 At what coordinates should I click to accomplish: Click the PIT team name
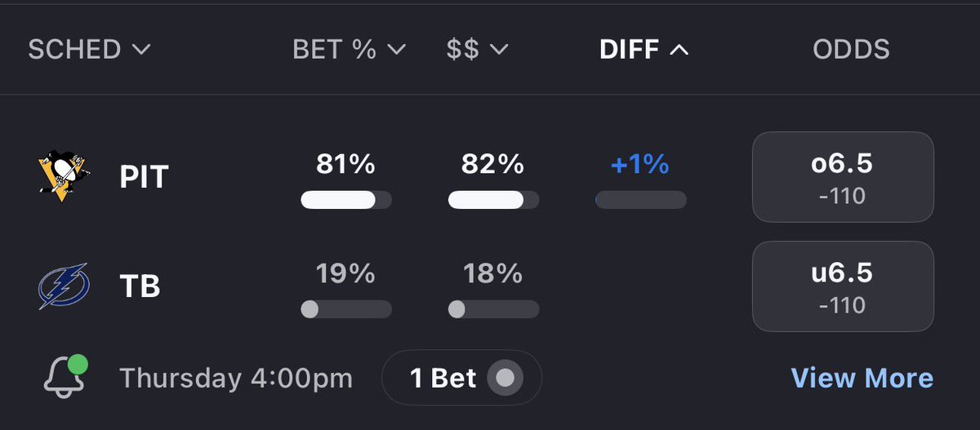tap(144, 177)
